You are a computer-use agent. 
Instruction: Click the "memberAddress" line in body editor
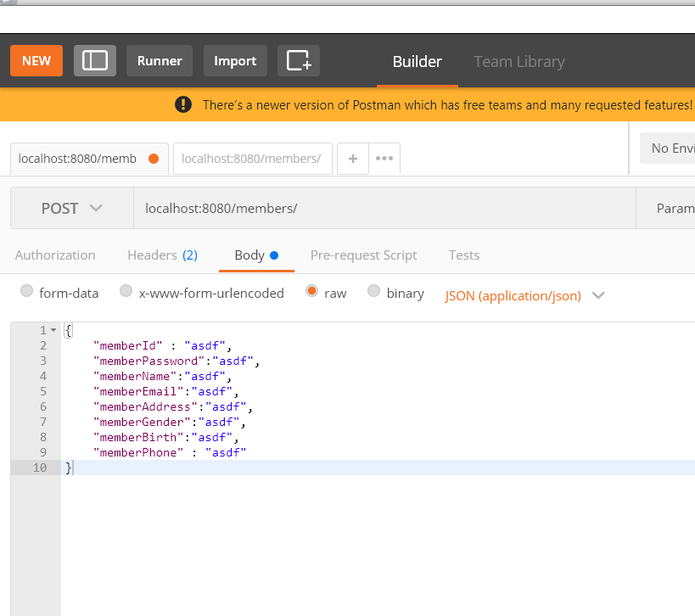click(173, 406)
